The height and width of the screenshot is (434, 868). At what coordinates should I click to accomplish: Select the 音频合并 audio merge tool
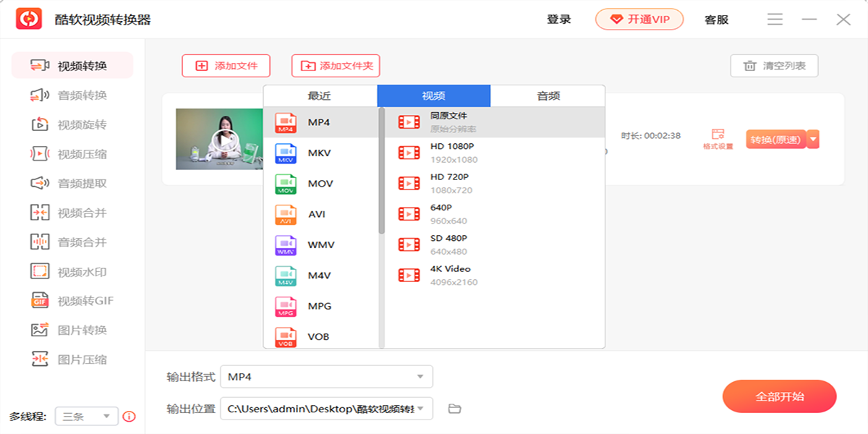[x=71, y=242]
